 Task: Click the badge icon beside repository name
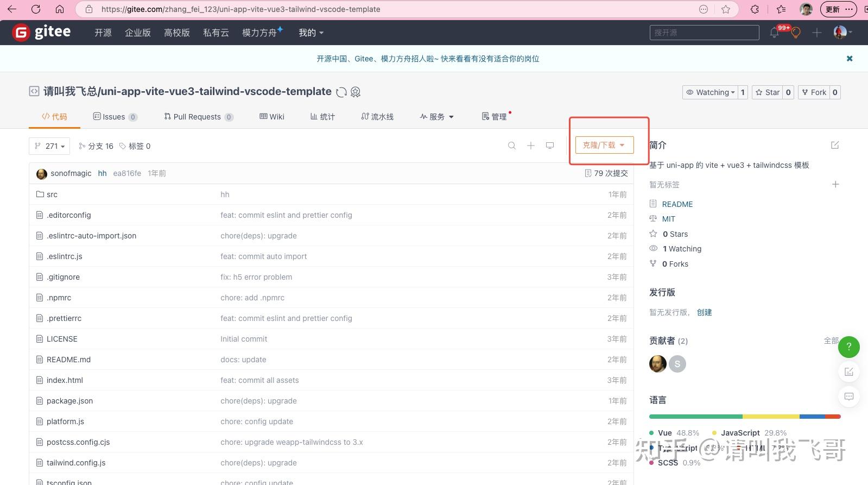pos(356,92)
